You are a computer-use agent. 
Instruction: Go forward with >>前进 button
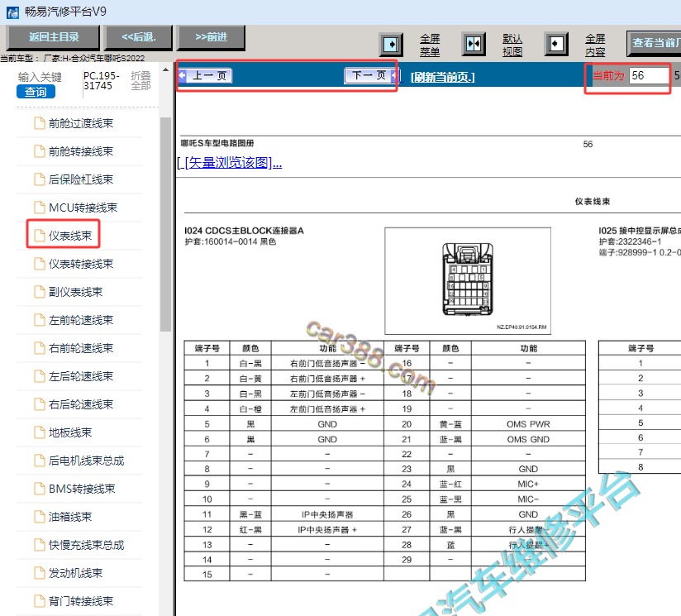(x=212, y=37)
